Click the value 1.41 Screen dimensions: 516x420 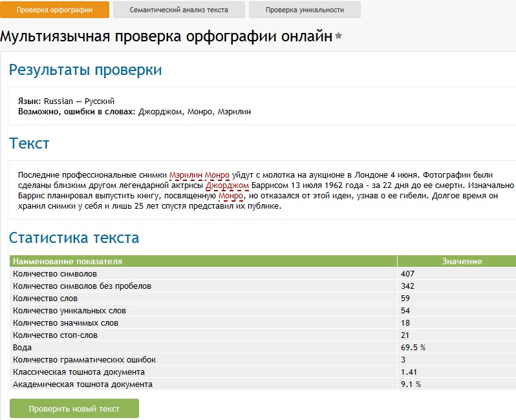[x=409, y=372]
